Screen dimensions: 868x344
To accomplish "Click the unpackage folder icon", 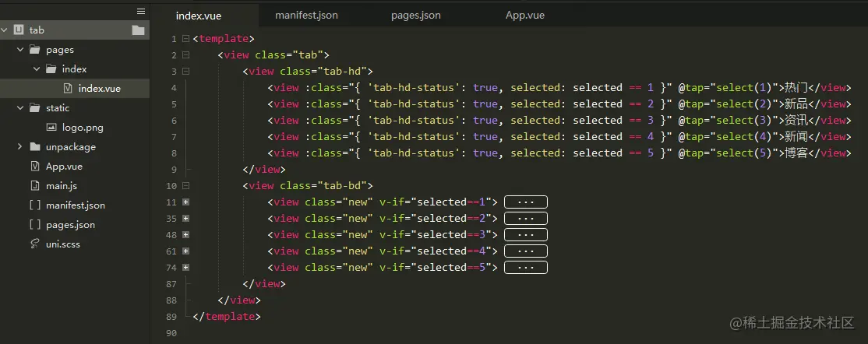I will tap(35, 146).
